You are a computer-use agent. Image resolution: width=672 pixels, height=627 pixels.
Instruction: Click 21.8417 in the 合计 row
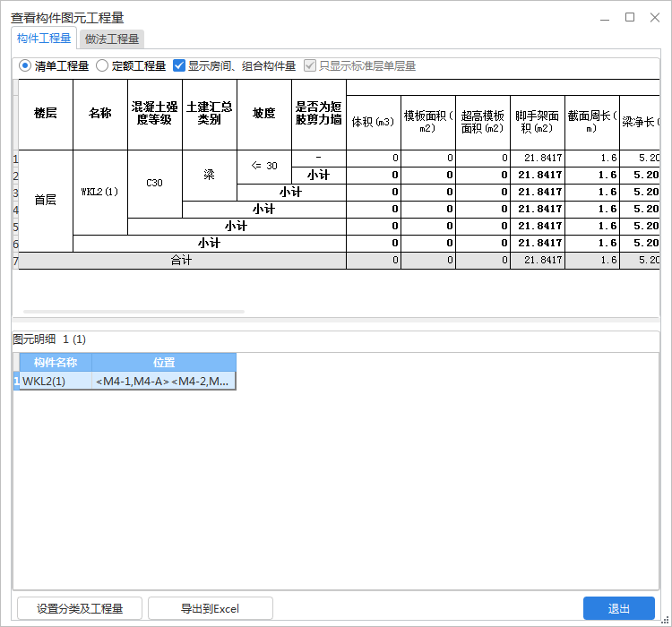(538, 260)
